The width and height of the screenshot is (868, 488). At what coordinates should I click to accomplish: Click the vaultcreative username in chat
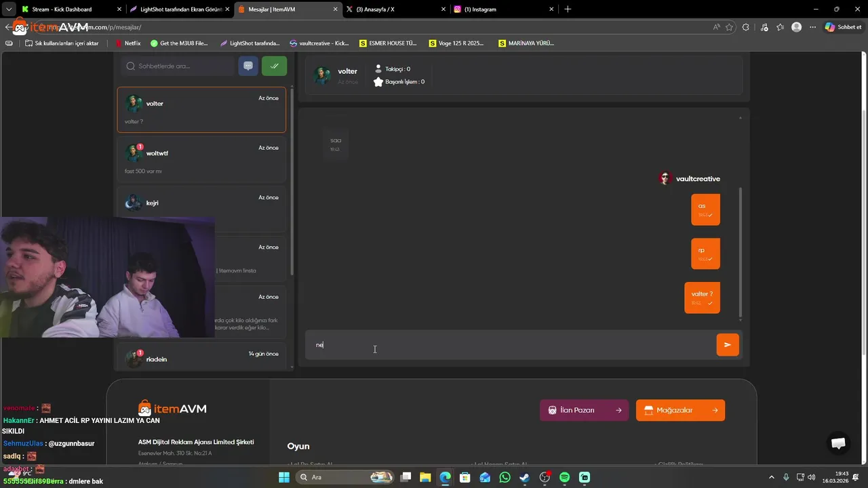tap(698, 178)
